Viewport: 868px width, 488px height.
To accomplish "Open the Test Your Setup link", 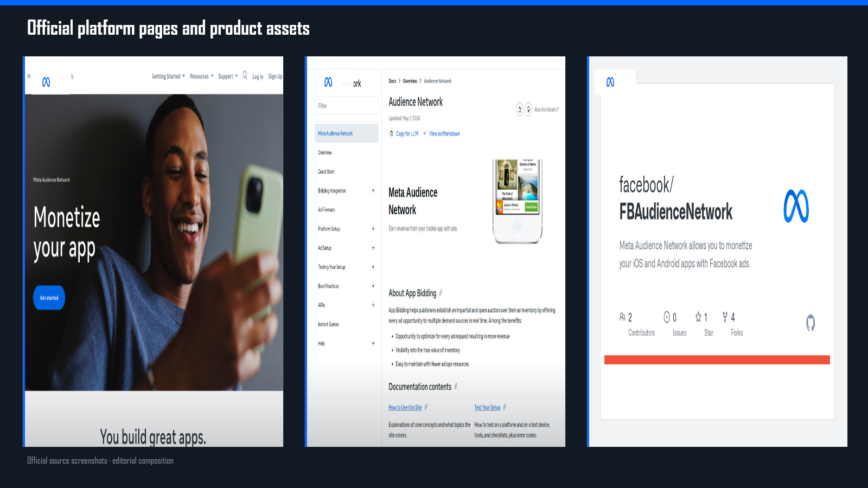I will point(487,407).
